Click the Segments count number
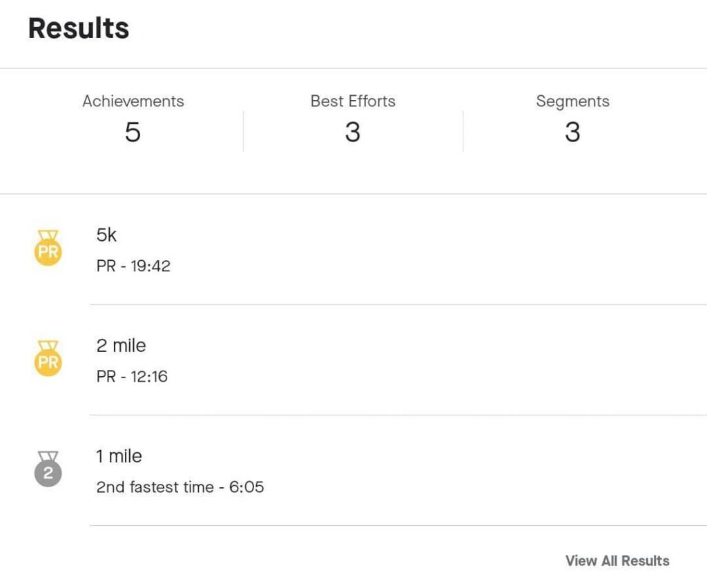 [x=572, y=132]
